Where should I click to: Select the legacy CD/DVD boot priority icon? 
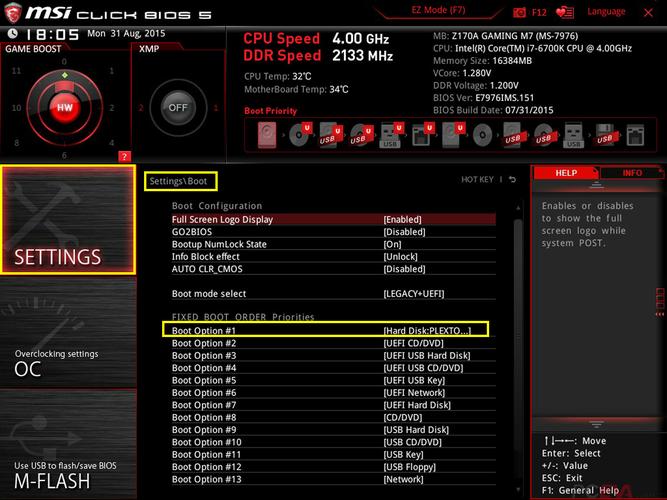pyautogui.click(x=482, y=135)
